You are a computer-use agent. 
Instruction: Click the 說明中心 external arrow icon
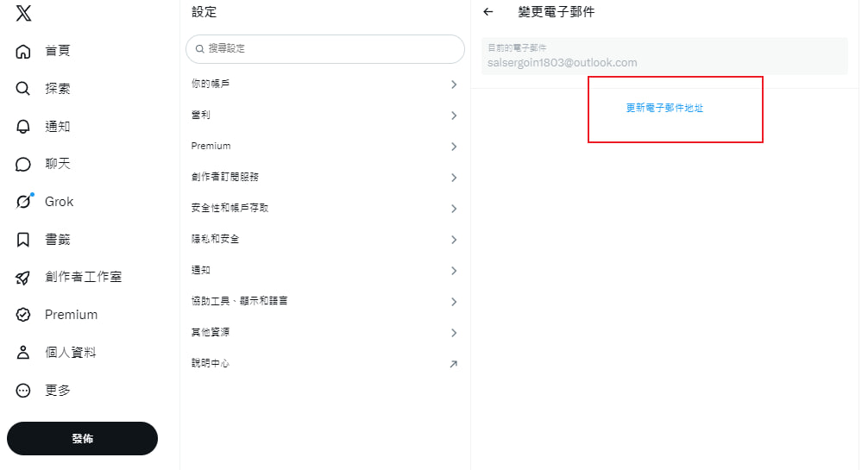(453, 364)
